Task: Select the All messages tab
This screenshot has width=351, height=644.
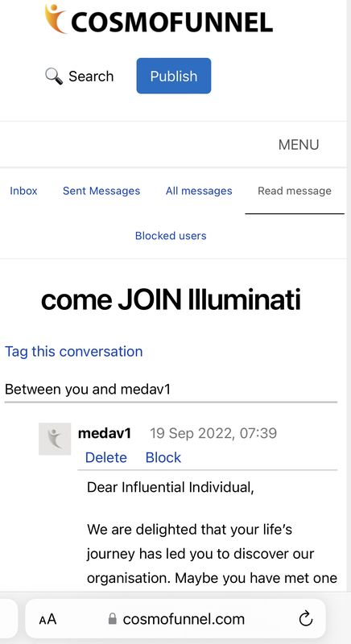Action: [199, 191]
